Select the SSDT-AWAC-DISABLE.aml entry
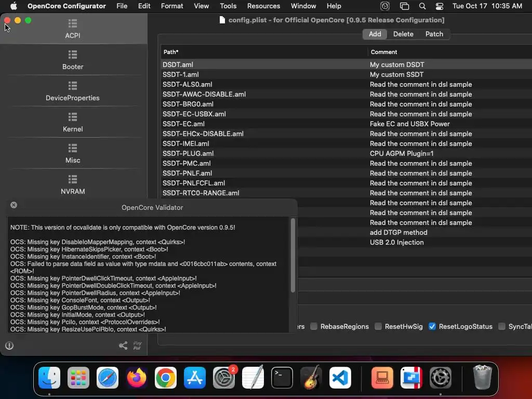Viewport: 532px width, 399px height. pos(347,94)
